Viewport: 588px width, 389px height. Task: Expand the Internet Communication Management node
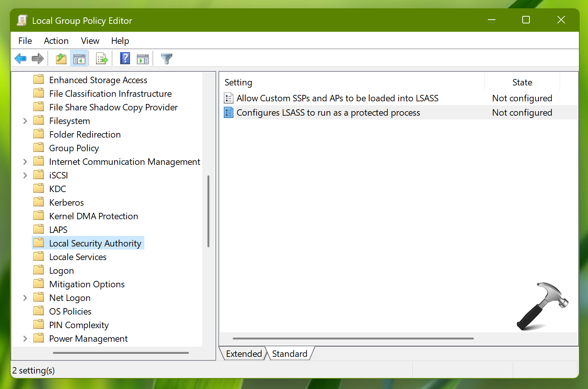[25, 162]
